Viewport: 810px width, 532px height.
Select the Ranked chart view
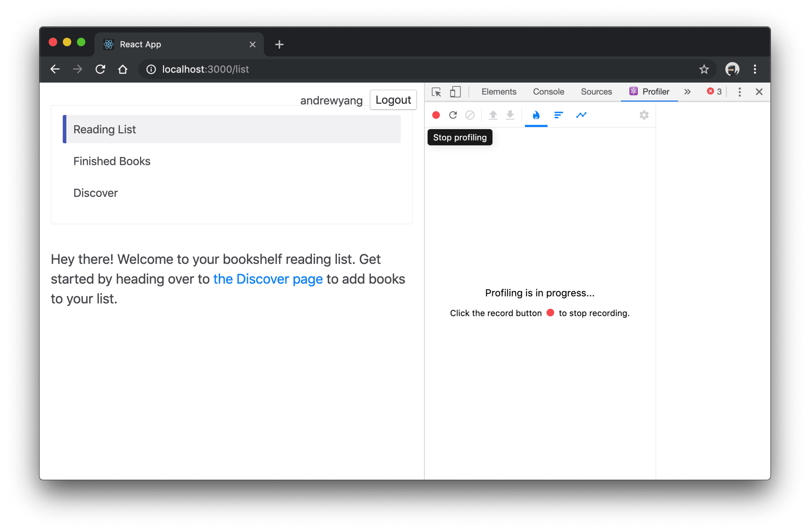pos(558,115)
